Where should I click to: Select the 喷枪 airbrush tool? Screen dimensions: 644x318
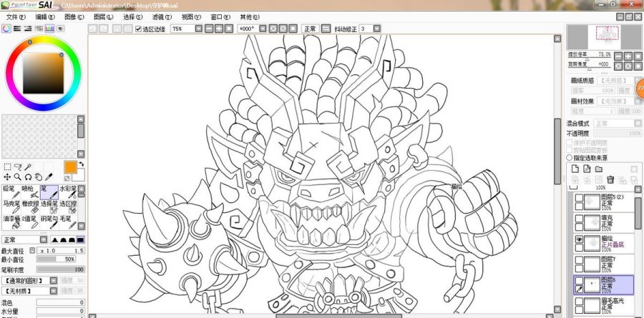point(30,192)
